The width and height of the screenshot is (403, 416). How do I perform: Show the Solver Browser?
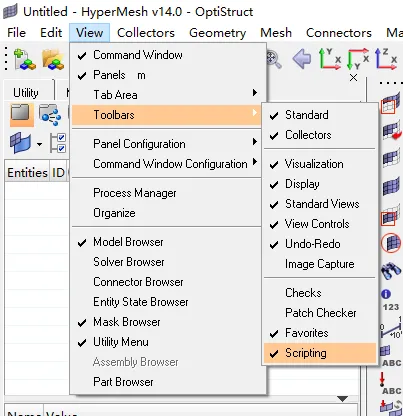point(168,262)
